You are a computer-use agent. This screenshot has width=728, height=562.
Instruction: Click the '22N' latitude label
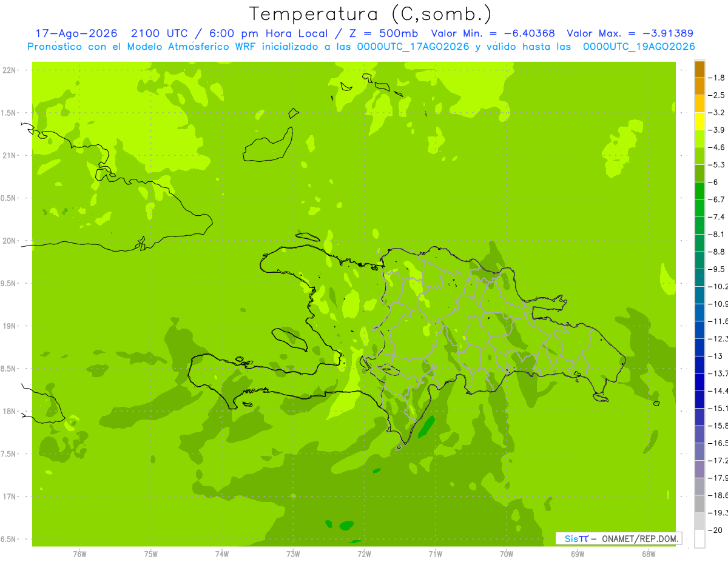click(10, 70)
